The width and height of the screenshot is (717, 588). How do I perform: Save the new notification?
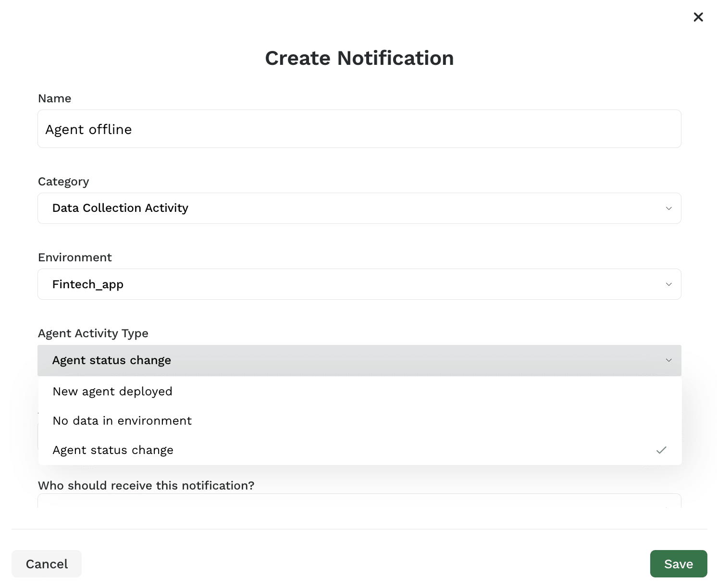point(678,563)
